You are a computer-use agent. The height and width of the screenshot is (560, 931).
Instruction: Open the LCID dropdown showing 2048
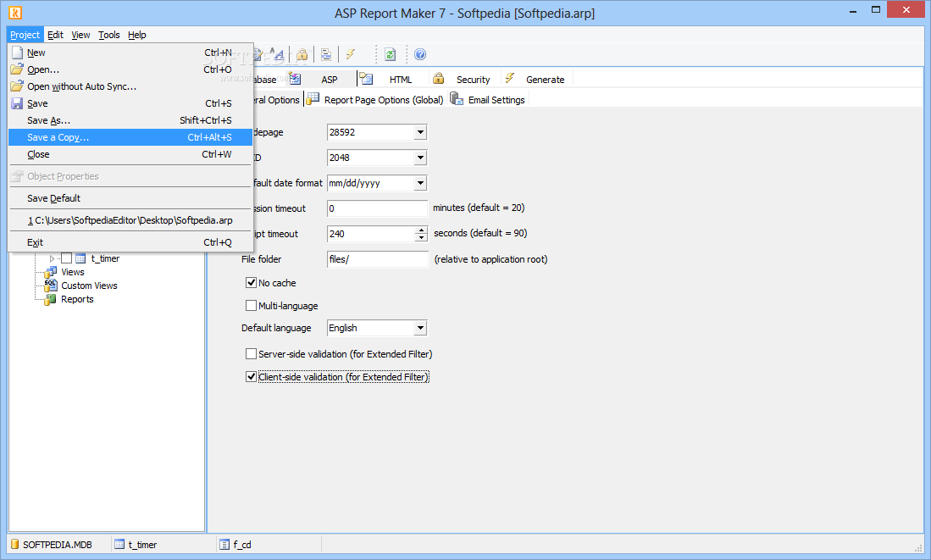[420, 158]
